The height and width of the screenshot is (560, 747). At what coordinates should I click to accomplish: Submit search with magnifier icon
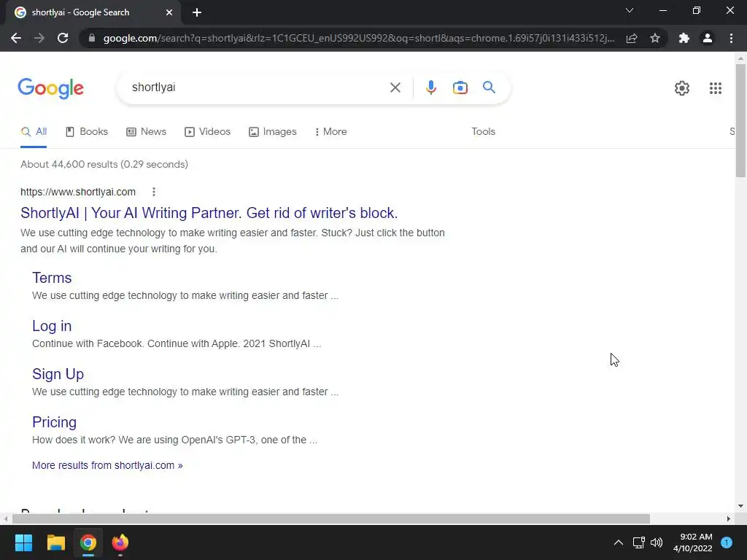489,87
